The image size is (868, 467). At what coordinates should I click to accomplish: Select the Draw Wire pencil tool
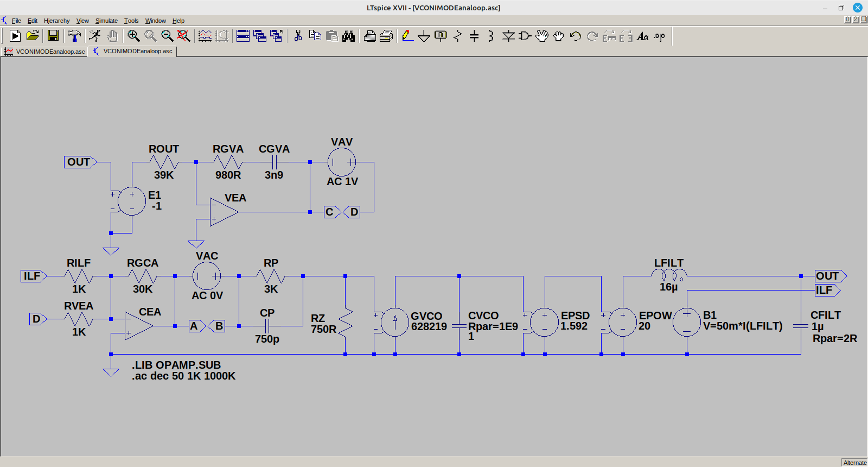(x=407, y=36)
